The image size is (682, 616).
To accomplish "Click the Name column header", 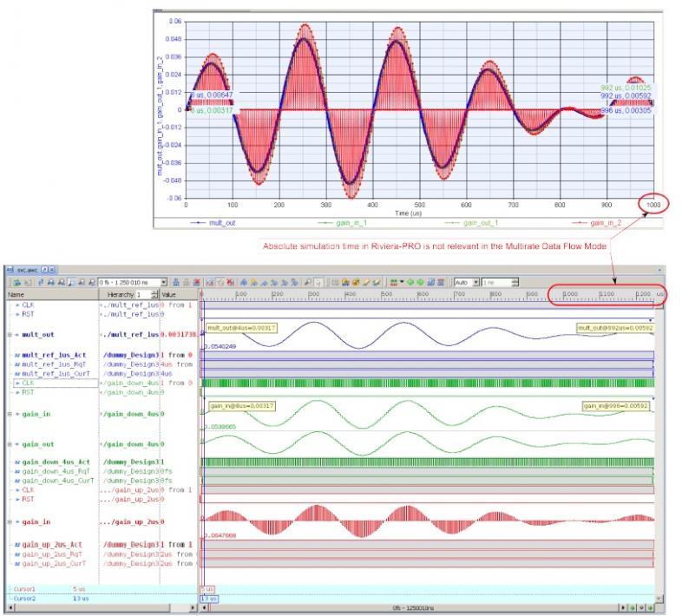I will pyautogui.click(x=52, y=294).
